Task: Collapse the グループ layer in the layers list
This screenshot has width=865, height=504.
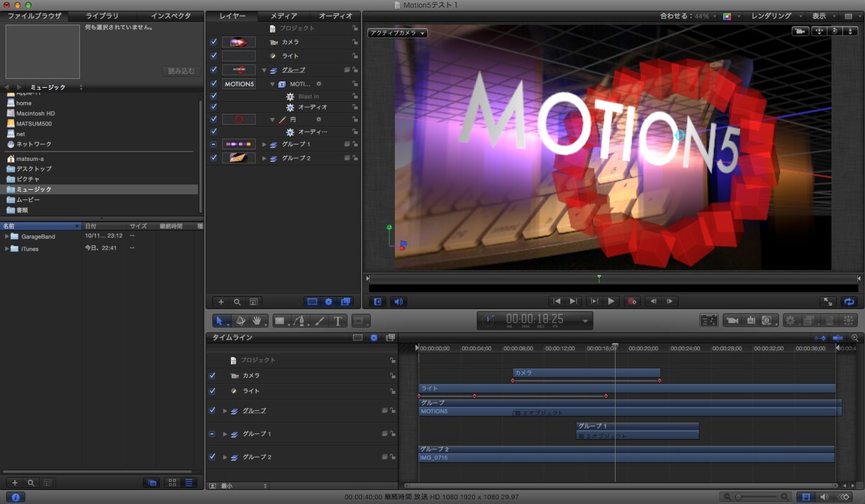Action: click(x=264, y=70)
